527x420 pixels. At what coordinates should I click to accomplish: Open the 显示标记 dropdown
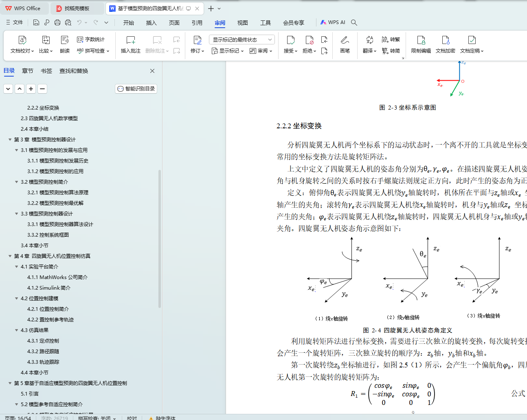228,51
